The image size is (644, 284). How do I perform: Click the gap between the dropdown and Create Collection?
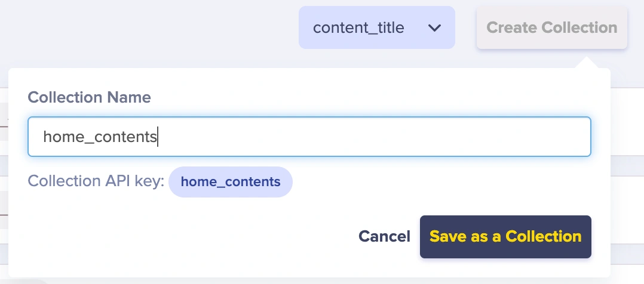466,27
